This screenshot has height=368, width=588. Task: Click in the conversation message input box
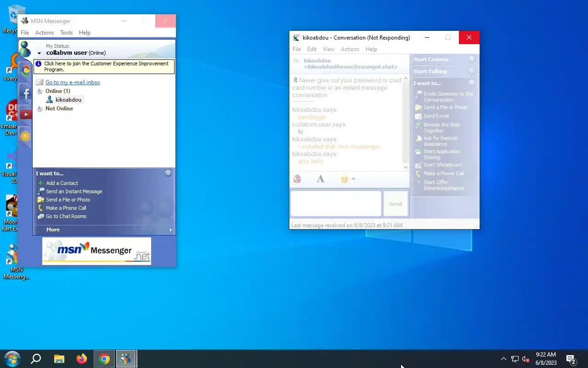coord(336,204)
